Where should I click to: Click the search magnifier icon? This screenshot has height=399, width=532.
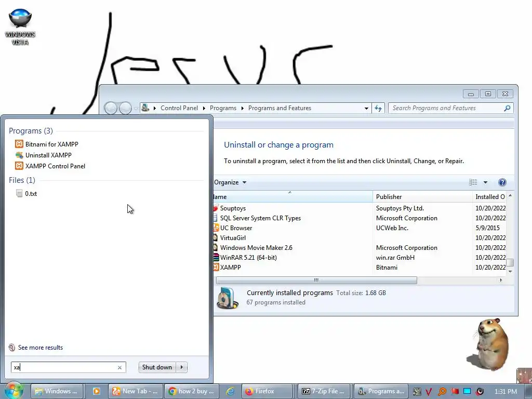click(507, 108)
